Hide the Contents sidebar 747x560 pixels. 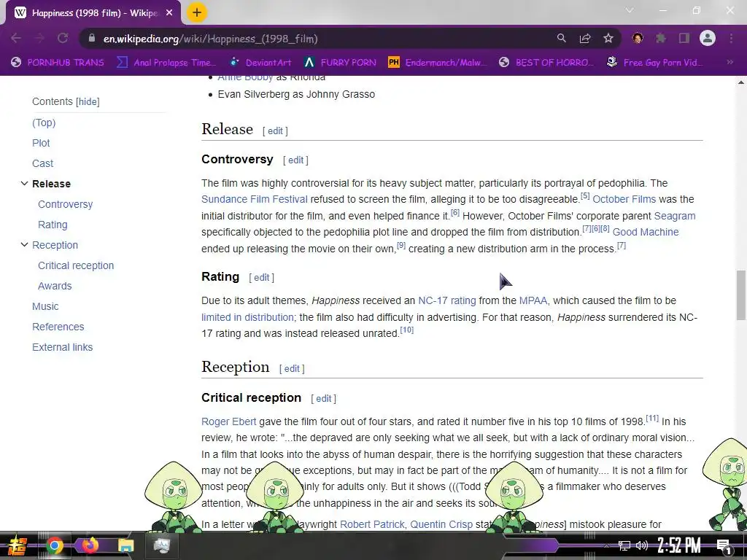pos(88,101)
